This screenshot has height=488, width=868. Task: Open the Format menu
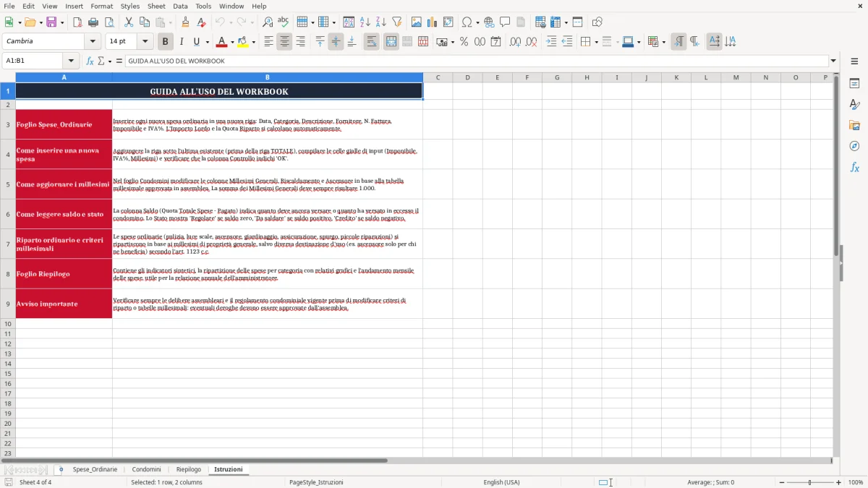tap(102, 6)
